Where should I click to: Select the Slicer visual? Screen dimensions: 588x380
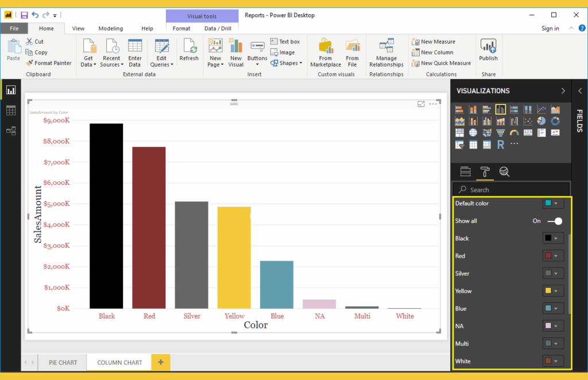tap(459, 145)
